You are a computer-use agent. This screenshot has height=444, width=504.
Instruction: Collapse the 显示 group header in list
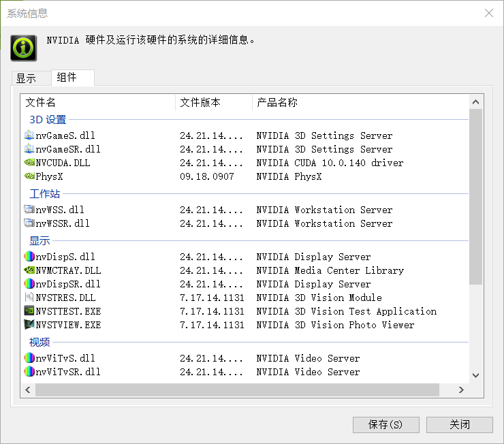[40, 240]
